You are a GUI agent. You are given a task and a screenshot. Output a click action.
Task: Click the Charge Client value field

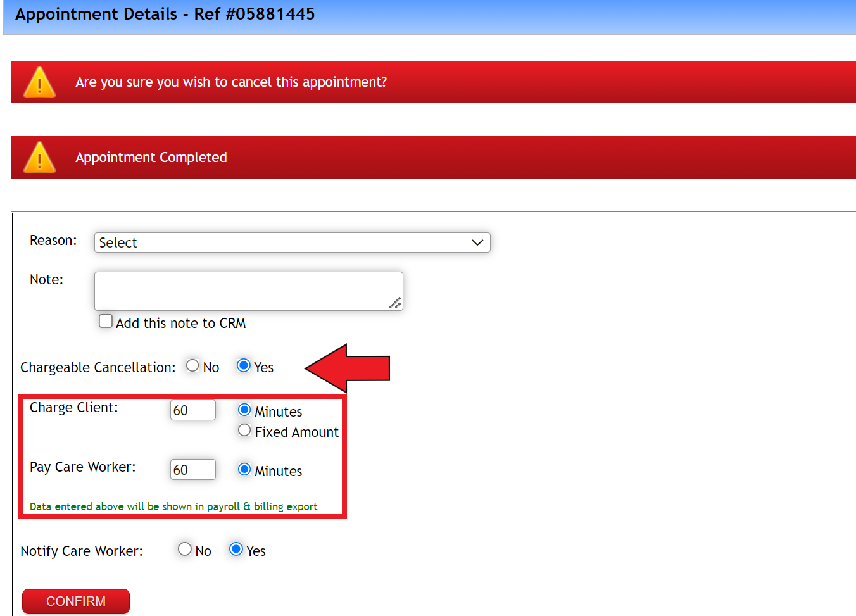193,410
